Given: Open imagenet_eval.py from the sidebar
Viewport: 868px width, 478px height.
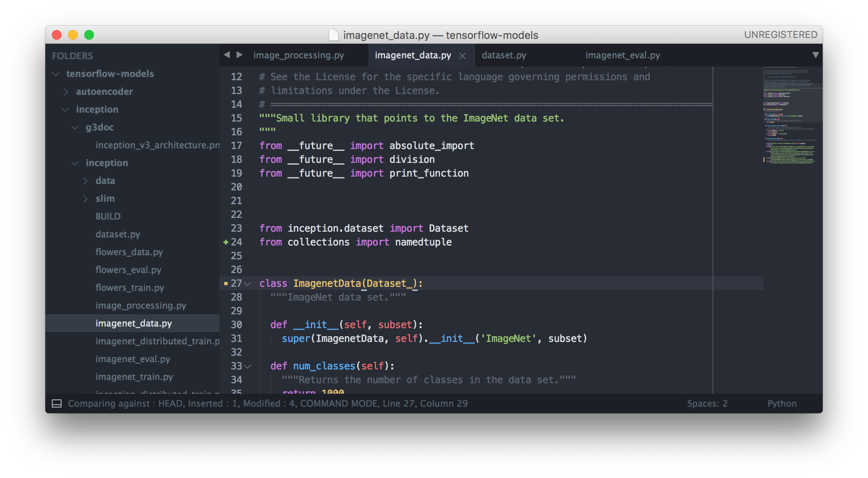Looking at the screenshot, I should pyautogui.click(x=133, y=359).
